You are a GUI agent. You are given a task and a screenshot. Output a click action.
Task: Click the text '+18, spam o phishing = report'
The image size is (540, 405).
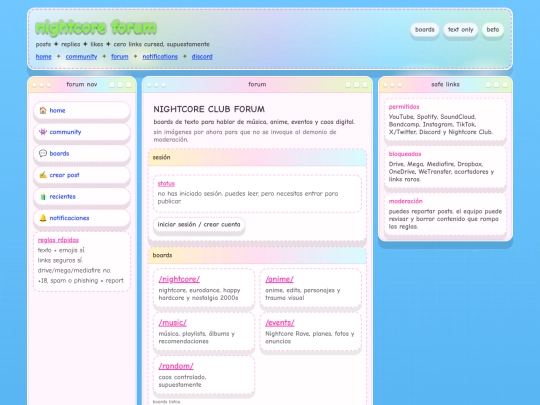pos(81,281)
